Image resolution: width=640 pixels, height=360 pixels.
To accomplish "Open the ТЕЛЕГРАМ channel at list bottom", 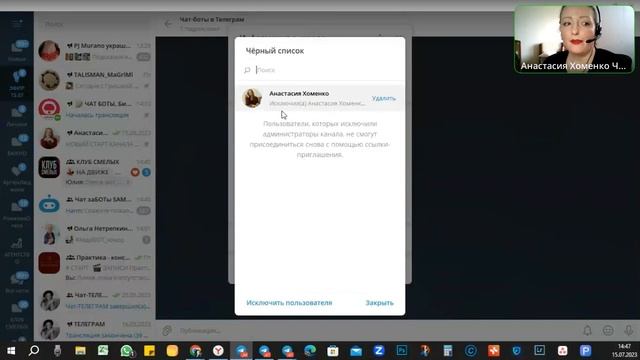I will (95, 329).
